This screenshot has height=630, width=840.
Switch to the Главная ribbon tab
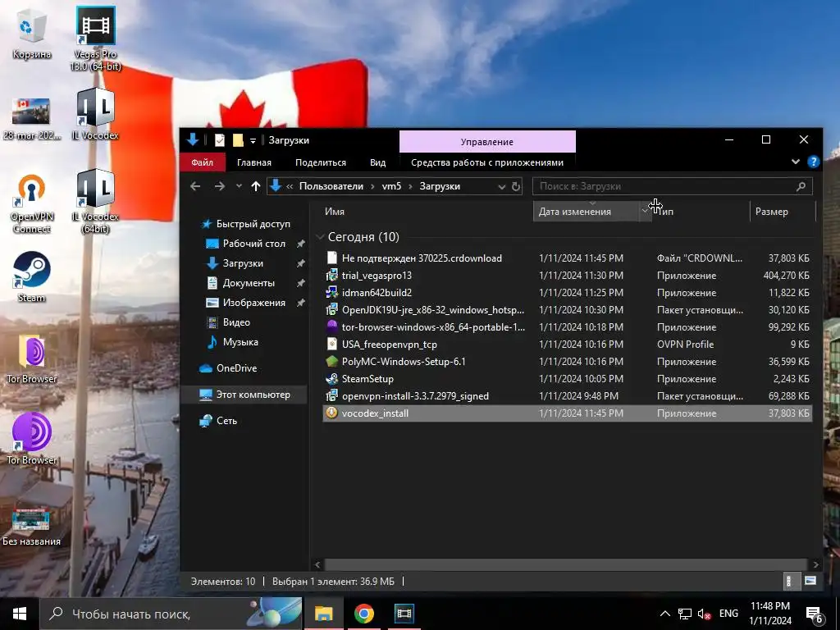254,162
